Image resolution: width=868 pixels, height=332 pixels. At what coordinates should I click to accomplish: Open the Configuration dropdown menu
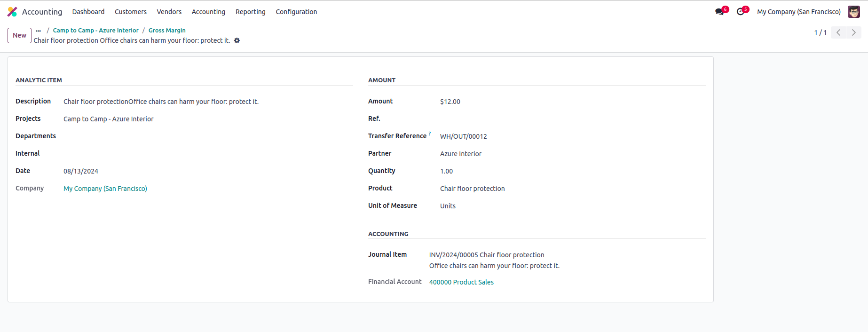(x=296, y=12)
